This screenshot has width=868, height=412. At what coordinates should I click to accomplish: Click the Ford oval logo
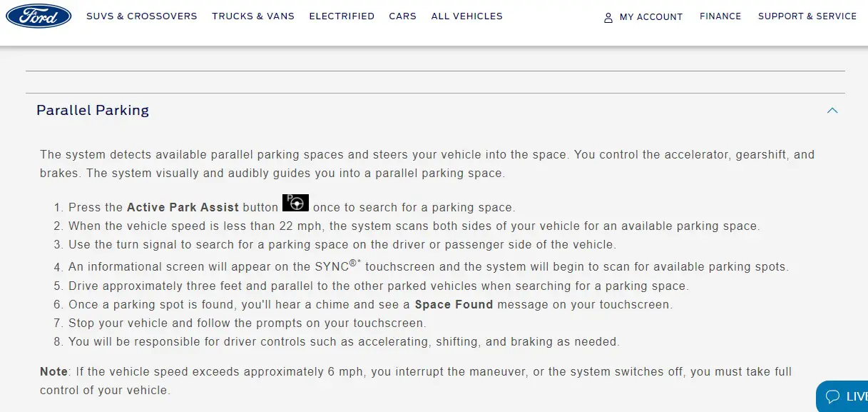pyautogui.click(x=39, y=16)
